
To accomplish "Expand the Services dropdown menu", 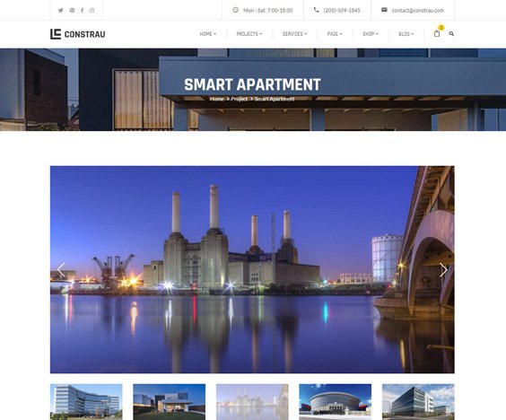I will click(294, 34).
